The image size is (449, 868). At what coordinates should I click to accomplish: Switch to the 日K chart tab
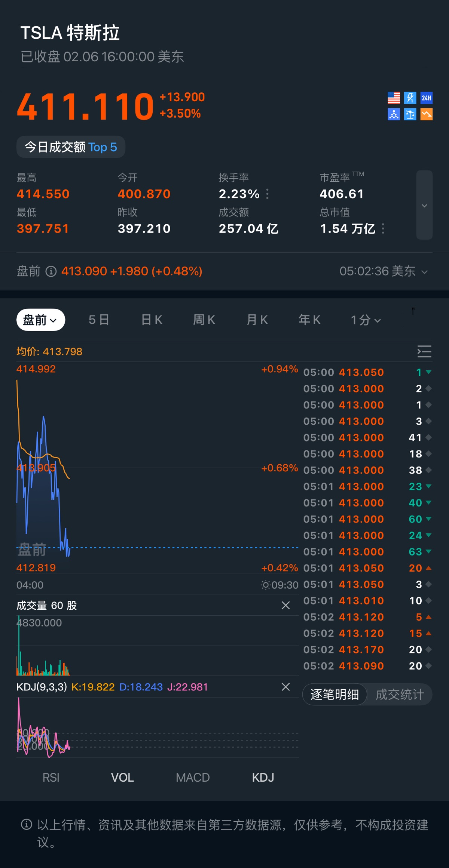152,320
